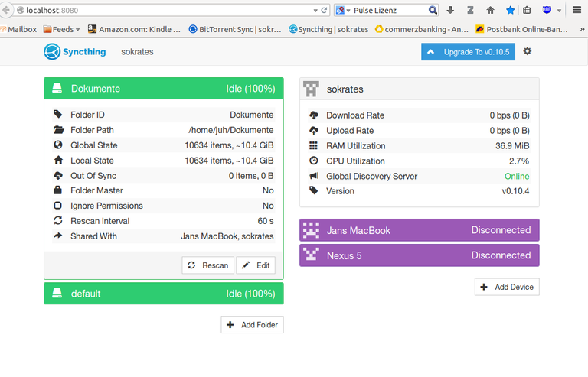This screenshot has width=588, height=377.
Task: Click the Folder Master lock icon
Action: [57, 190]
